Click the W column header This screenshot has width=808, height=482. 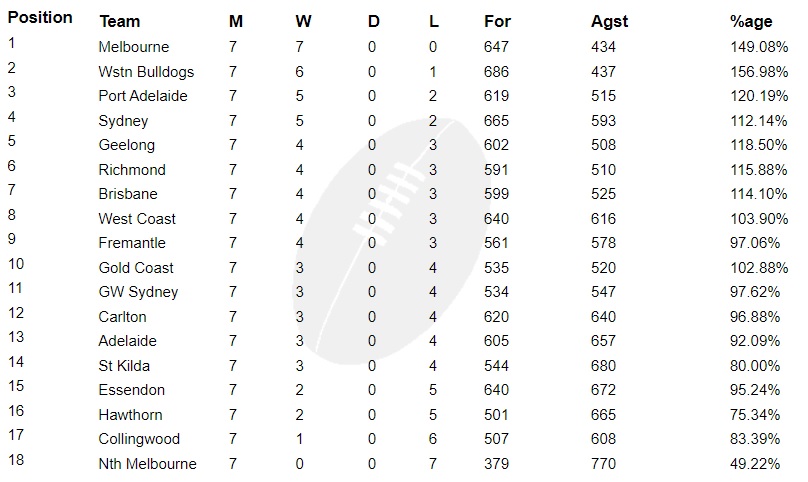click(303, 21)
